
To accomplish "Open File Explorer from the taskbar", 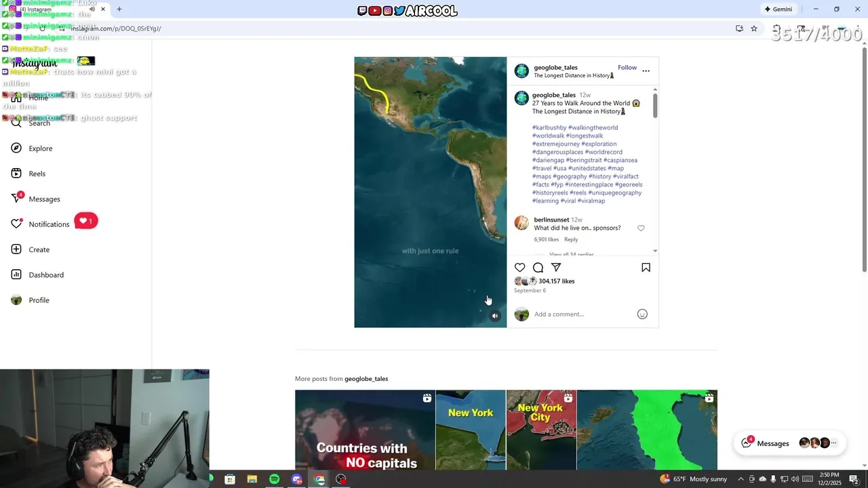I will [x=252, y=479].
